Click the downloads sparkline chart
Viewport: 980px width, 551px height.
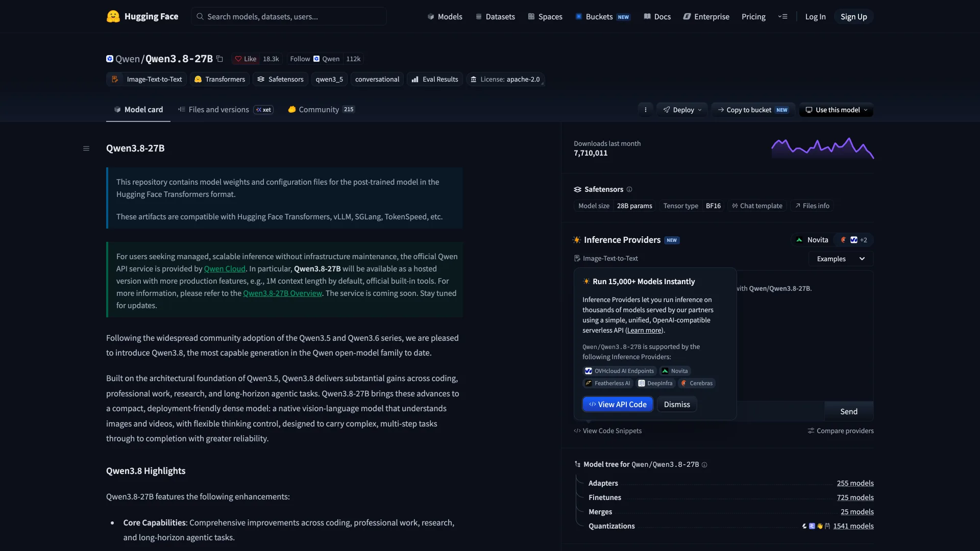tap(822, 148)
